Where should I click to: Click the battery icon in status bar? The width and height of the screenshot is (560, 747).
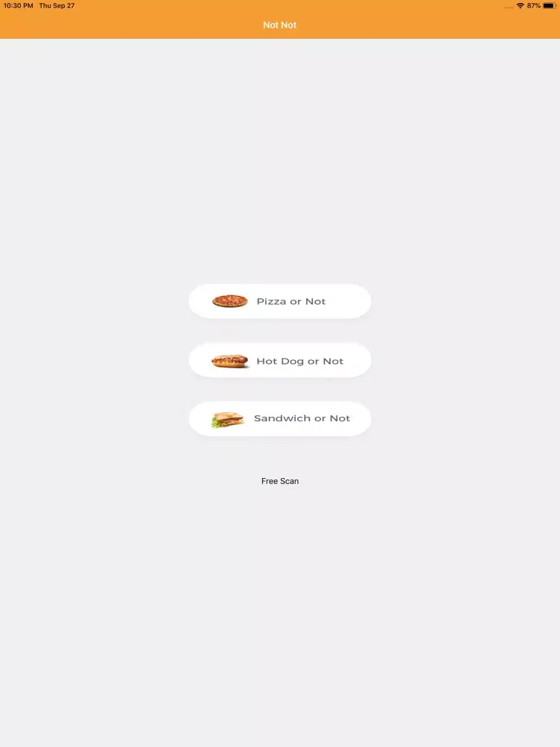(549, 6)
